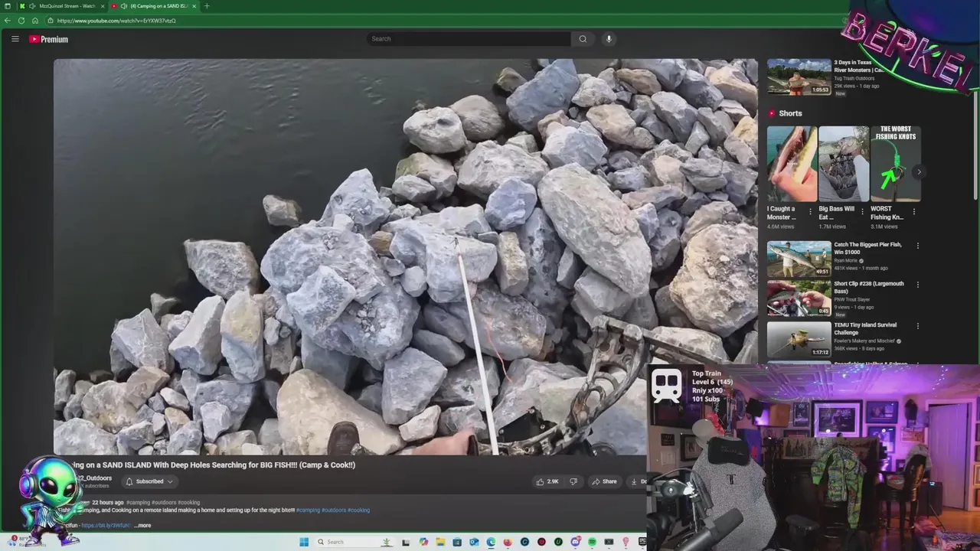Open the Windows Start menu

[x=304, y=542]
